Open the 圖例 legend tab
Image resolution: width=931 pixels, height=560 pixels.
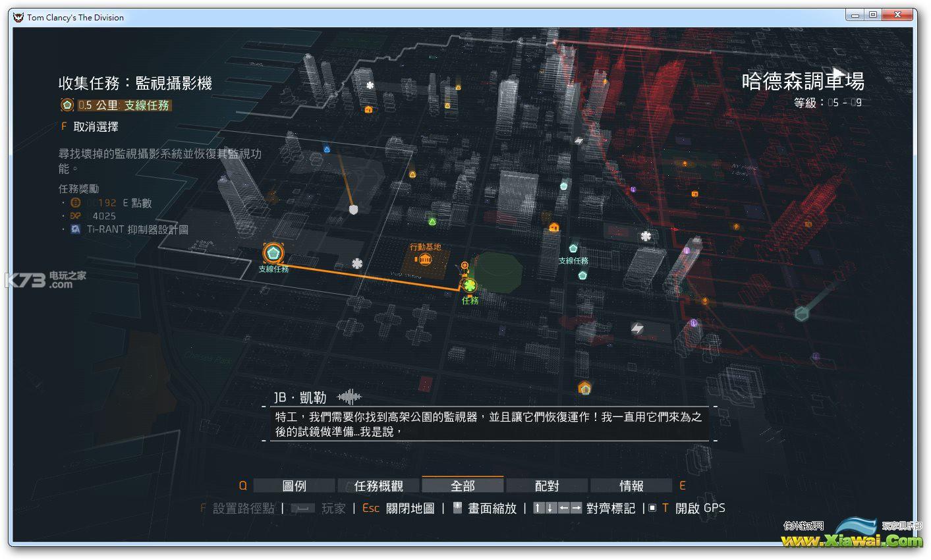tap(295, 486)
